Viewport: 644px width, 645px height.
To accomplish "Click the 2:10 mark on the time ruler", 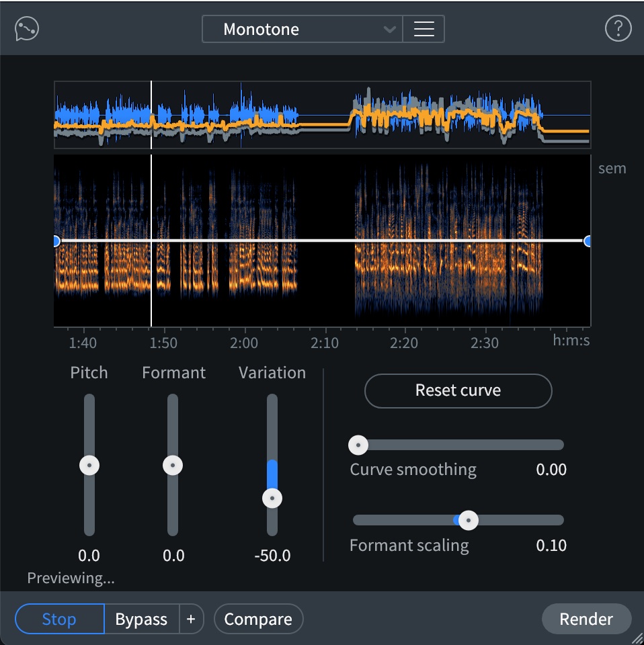I will [x=325, y=343].
